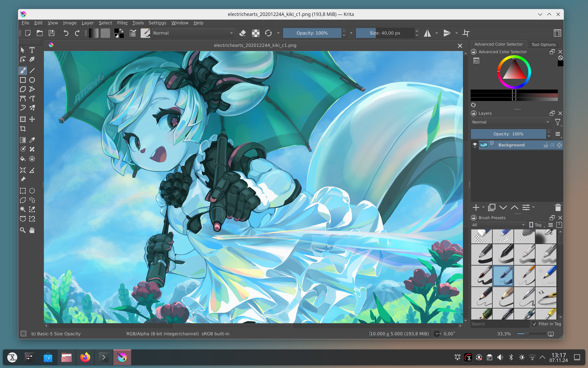Move layer up with arrow button

tap(514, 207)
